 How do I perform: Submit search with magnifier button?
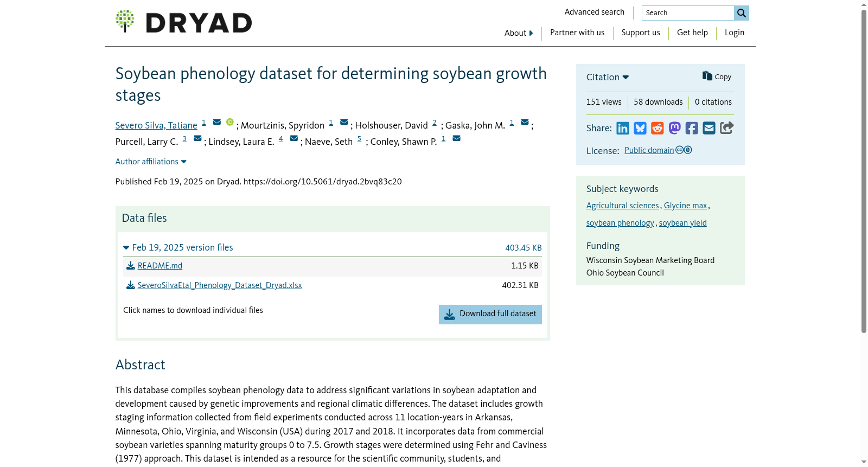[741, 13]
